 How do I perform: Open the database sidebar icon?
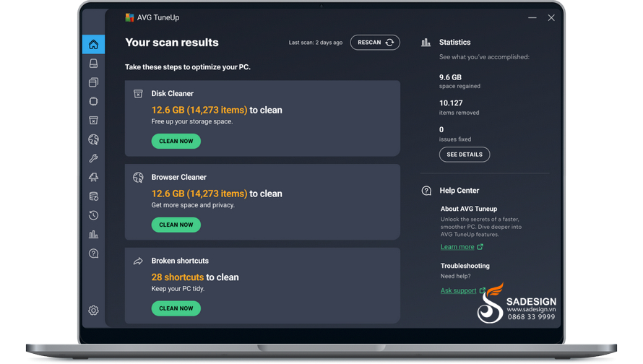coord(93,196)
